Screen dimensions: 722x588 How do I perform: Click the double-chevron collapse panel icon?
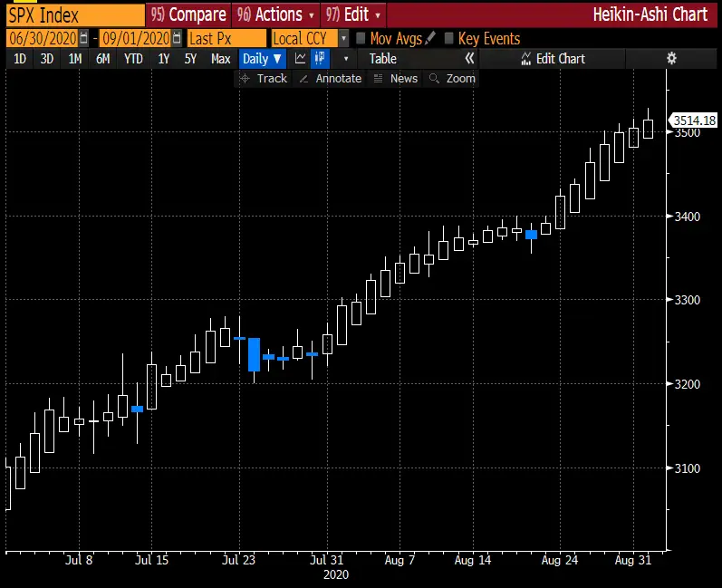coord(469,59)
